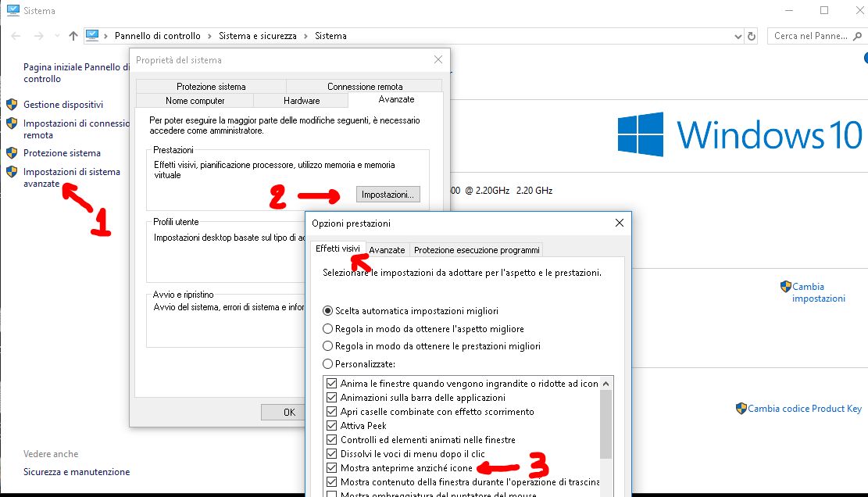Go up one level with Up arrow
The width and height of the screenshot is (868, 497).
click(x=73, y=36)
